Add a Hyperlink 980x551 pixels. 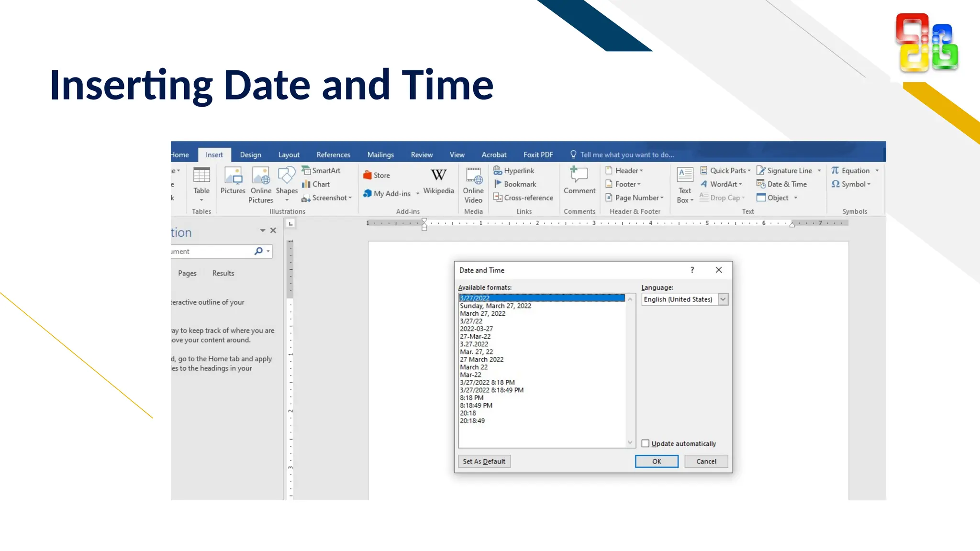pos(514,170)
